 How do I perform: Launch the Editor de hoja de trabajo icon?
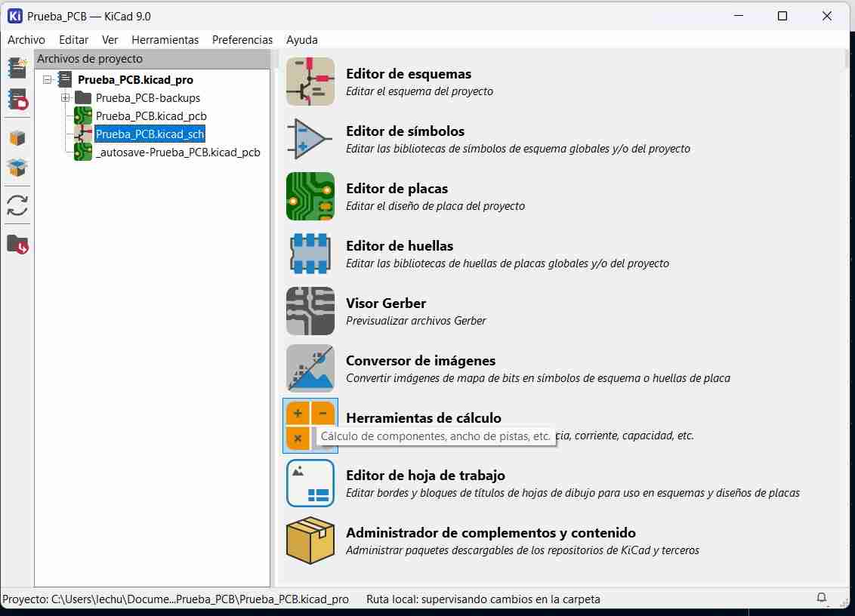click(310, 483)
